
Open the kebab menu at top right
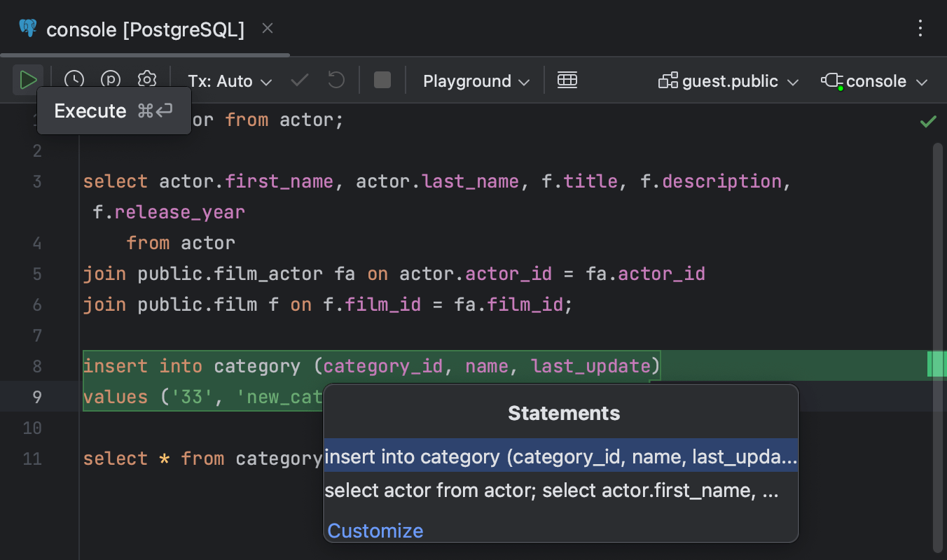920,28
